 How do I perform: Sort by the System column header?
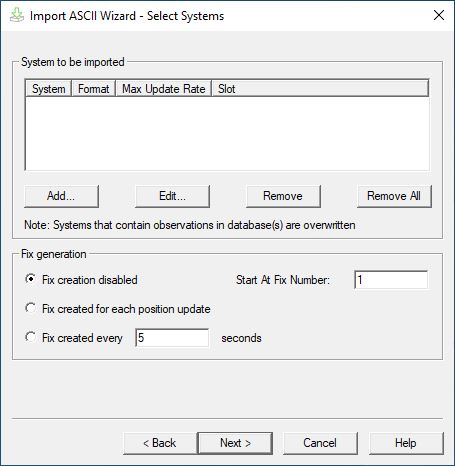coord(48,89)
